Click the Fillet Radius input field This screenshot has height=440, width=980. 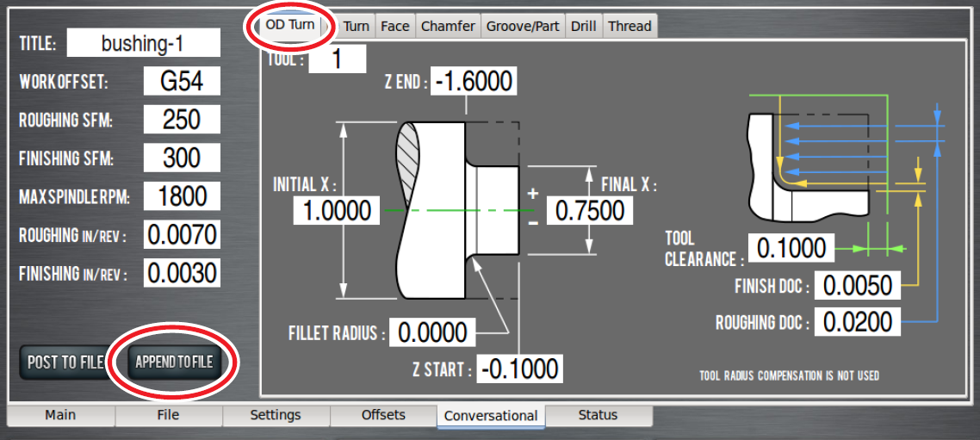click(x=433, y=332)
